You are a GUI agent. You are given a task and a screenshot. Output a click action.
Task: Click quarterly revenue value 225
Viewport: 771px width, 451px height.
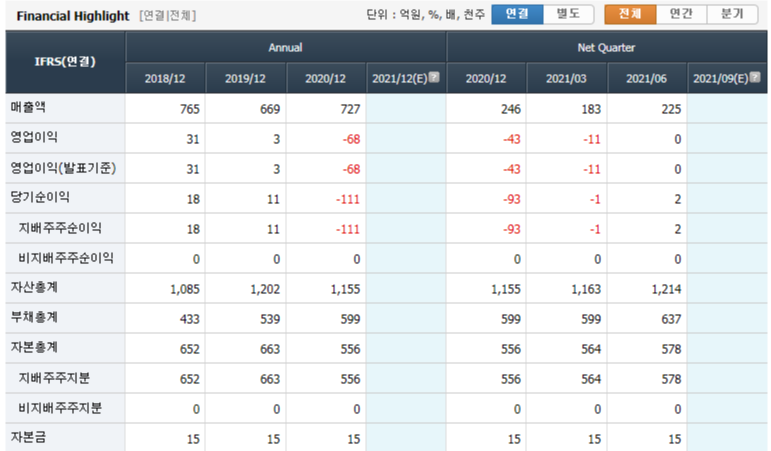[x=671, y=109]
